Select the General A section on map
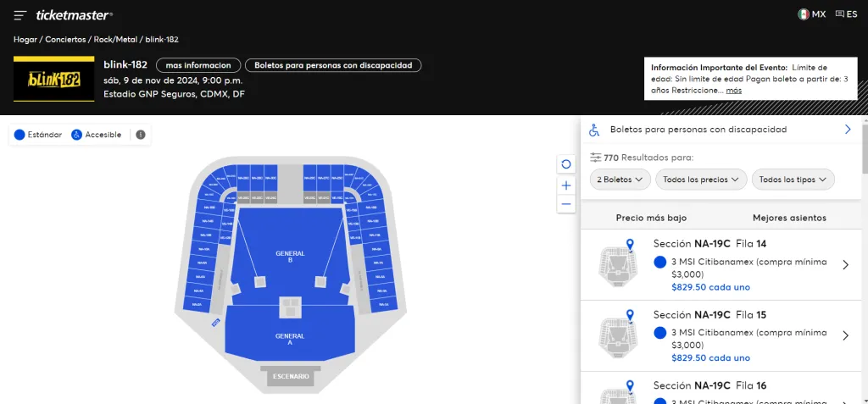868x404 pixels. point(290,336)
